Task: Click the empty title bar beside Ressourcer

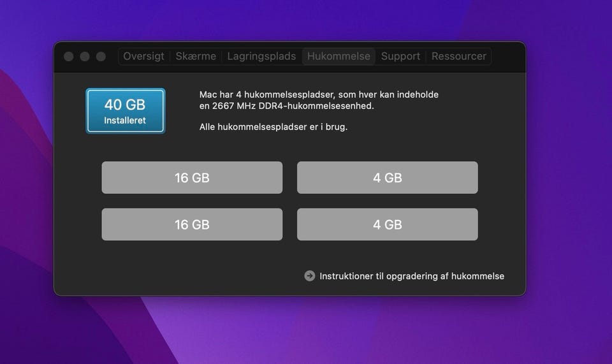Action: pyautogui.click(x=508, y=56)
